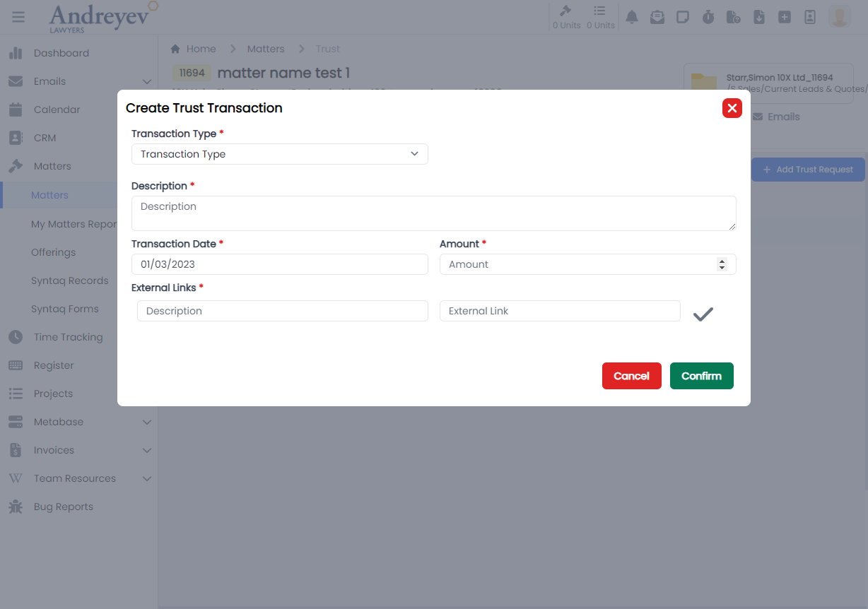The width and height of the screenshot is (868, 609).
Task: Expand the Emails sidebar section
Action: pos(146,81)
